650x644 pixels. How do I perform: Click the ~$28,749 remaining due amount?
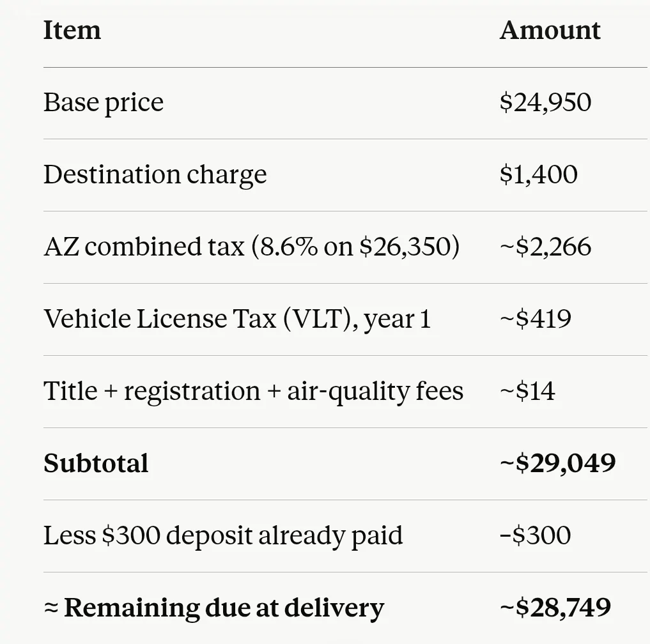coord(555,608)
